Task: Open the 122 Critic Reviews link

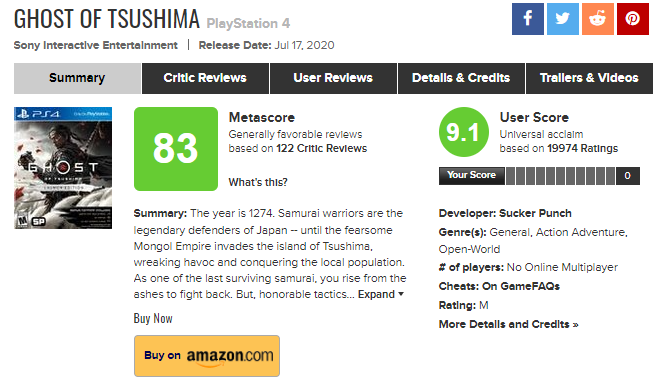Action: (x=321, y=149)
